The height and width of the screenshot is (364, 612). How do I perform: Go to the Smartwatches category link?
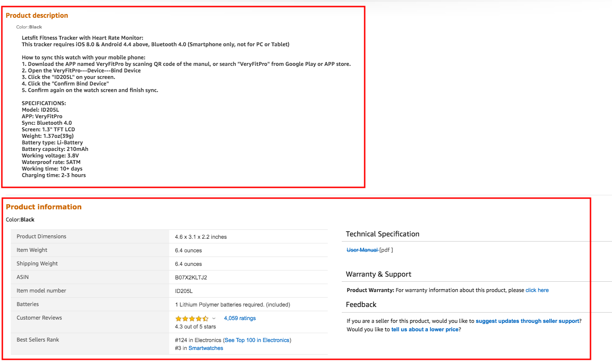pyautogui.click(x=206, y=348)
